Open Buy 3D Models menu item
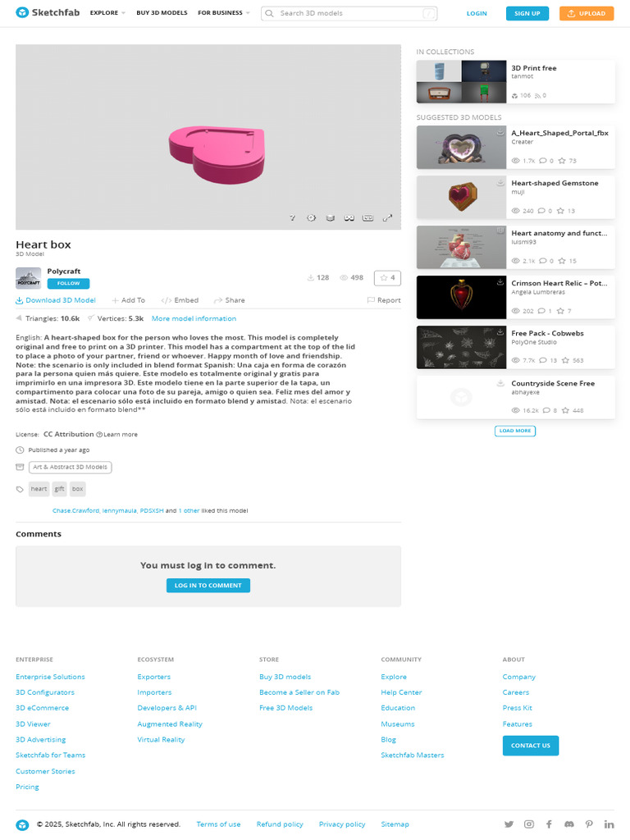This screenshot has width=630, height=840. click(162, 13)
